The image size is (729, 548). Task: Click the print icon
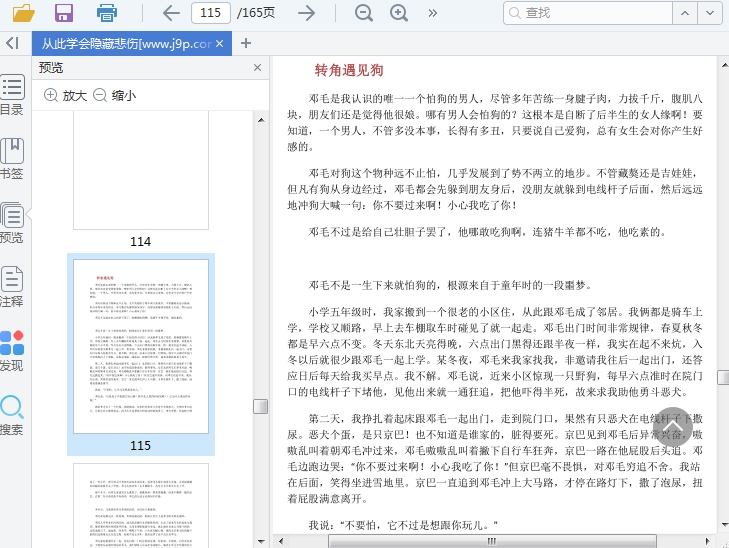(107, 13)
